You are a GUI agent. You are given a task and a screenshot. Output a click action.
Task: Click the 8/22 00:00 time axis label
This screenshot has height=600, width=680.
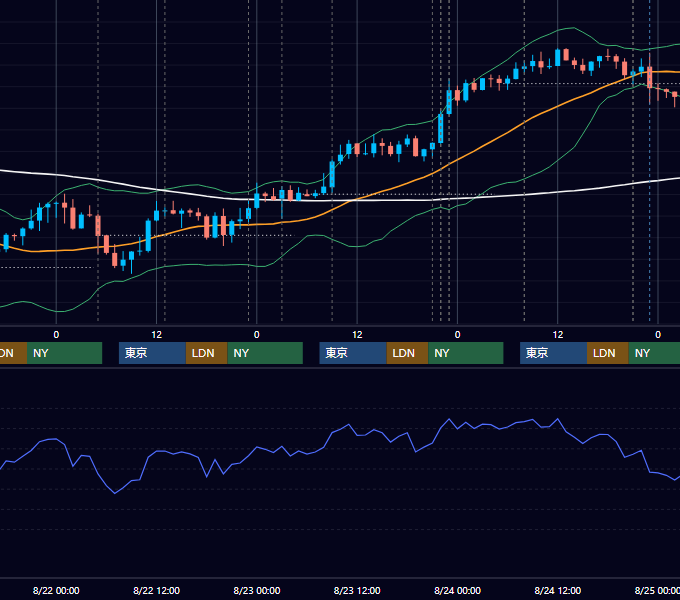click(56, 590)
